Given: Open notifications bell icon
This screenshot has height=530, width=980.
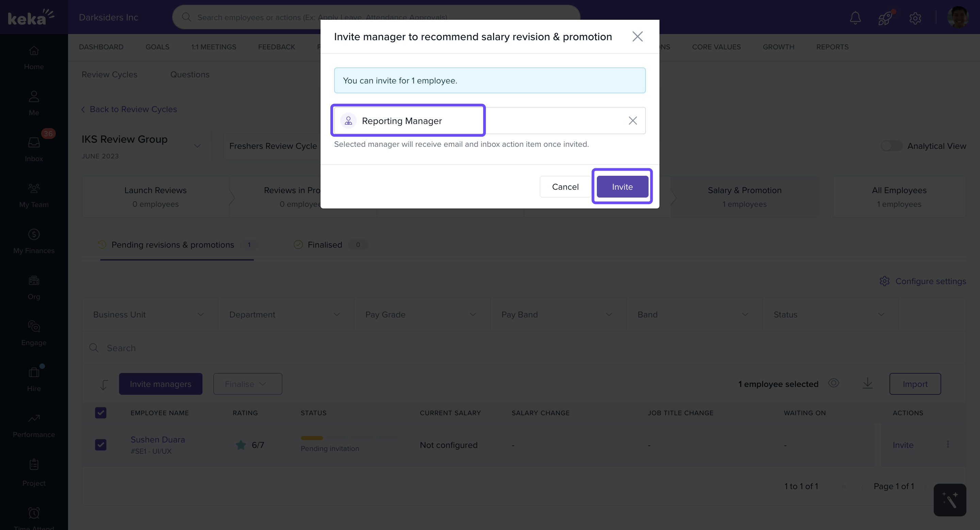Looking at the screenshot, I should pos(855,17).
